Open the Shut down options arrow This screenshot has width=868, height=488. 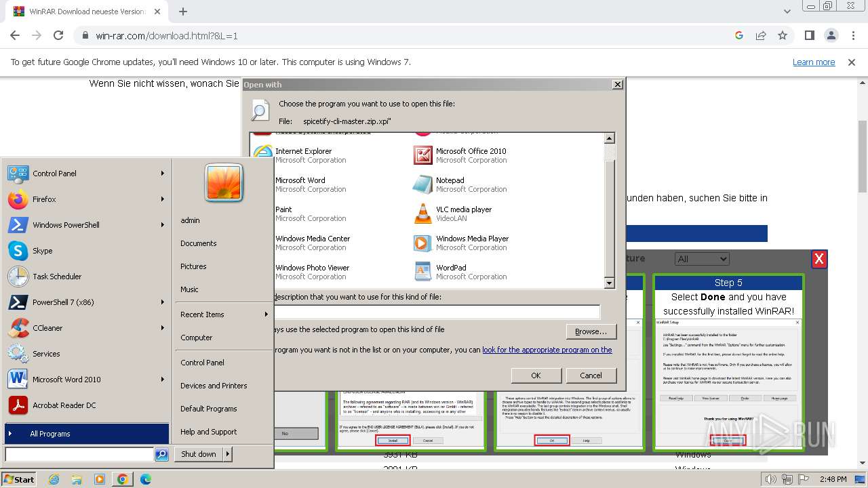pyautogui.click(x=228, y=454)
